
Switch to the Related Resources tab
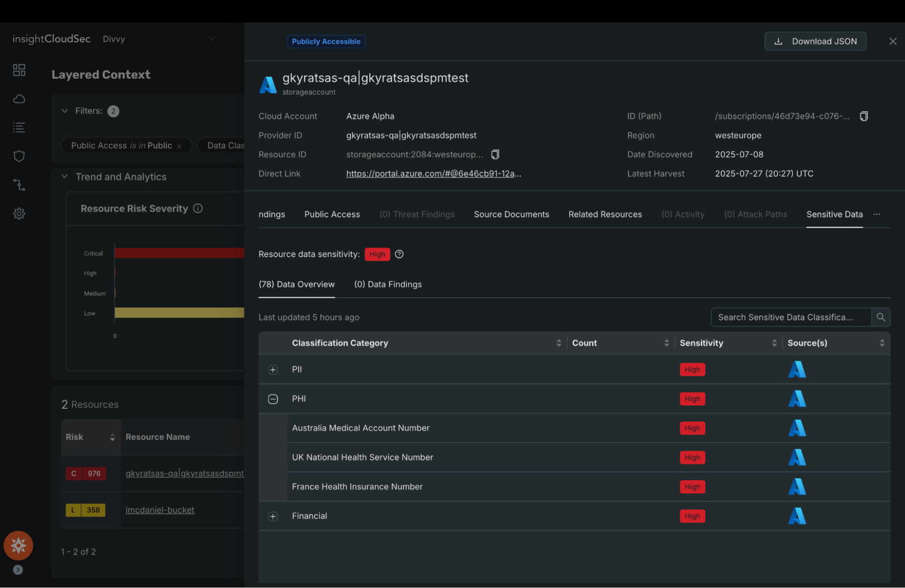pyautogui.click(x=605, y=215)
